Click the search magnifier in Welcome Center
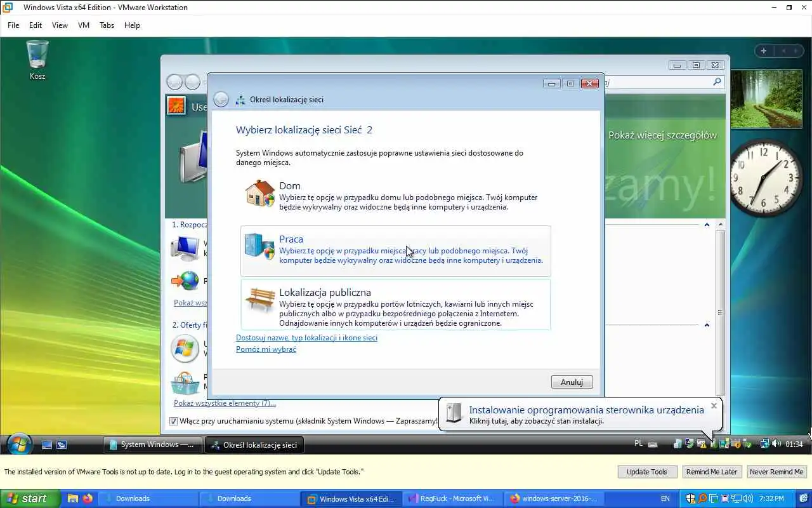The height and width of the screenshot is (508, 812). [x=717, y=82]
